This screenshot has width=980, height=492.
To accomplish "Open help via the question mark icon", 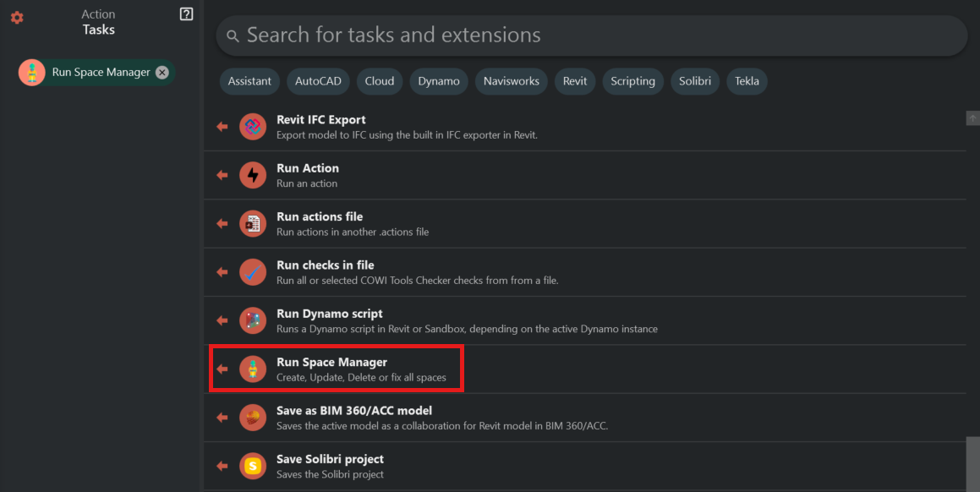I will pyautogui.click(x=187, y=14).
